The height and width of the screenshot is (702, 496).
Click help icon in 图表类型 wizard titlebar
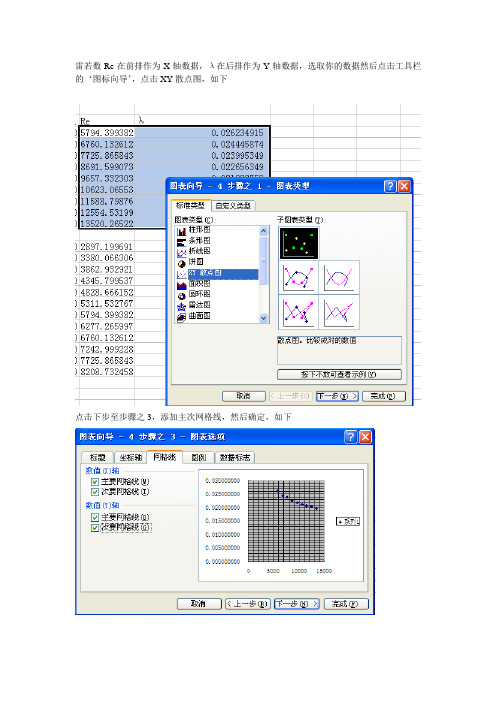(390, 186)
